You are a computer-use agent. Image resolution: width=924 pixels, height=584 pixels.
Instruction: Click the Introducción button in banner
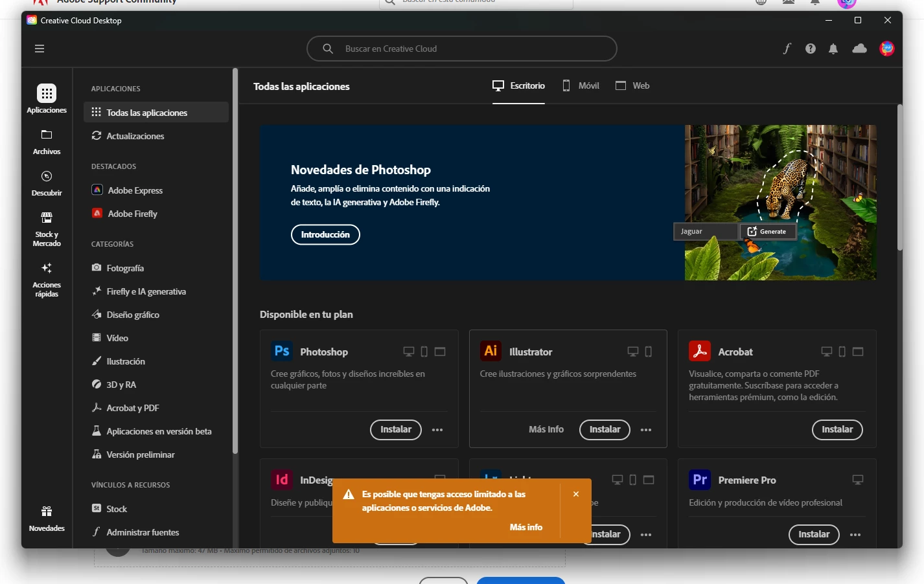pos(325,234)
